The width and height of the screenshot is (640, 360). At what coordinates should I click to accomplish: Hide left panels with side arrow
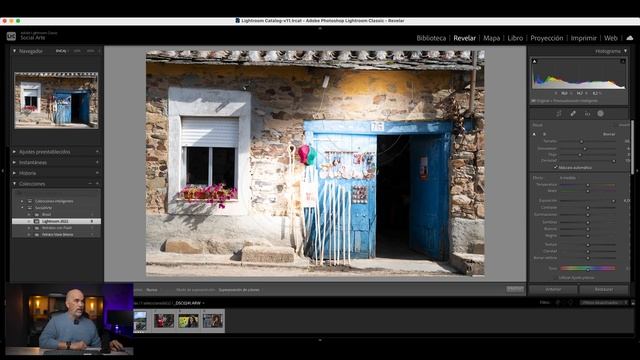(3, 171)
